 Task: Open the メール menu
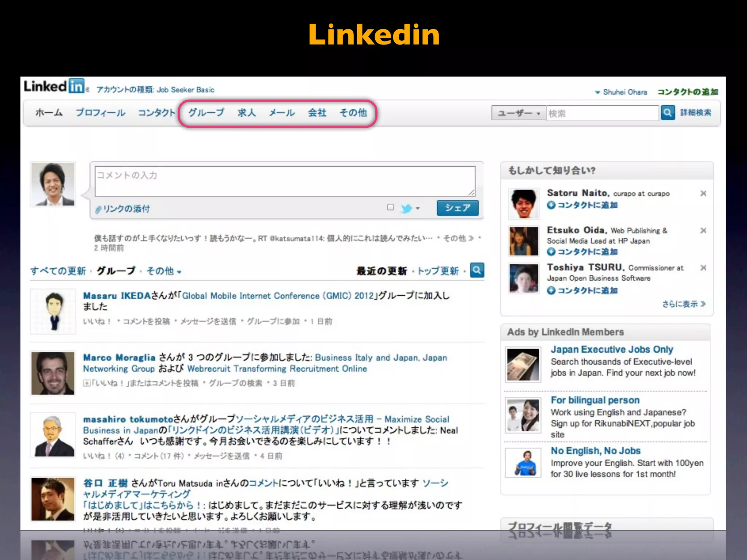[x=282, y=113]
